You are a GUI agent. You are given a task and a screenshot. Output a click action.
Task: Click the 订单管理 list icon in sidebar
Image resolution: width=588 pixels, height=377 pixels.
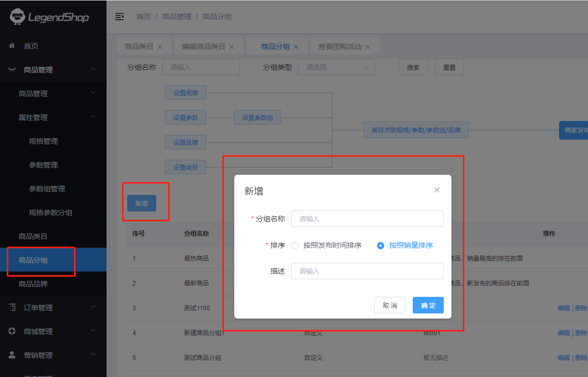[12, 308]
